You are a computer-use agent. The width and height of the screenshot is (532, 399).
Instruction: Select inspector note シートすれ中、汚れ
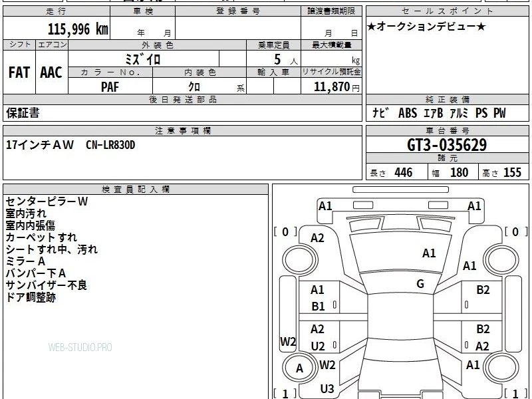pos(52,249)
